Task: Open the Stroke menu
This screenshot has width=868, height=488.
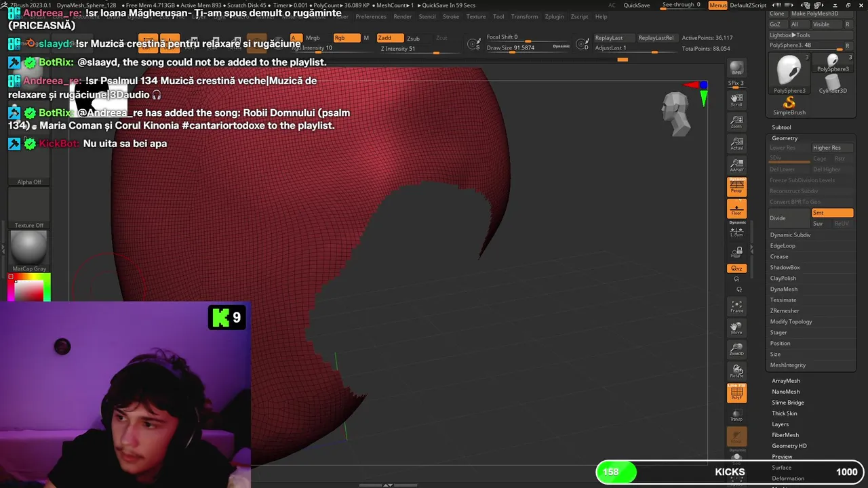Action: point(451,16)
